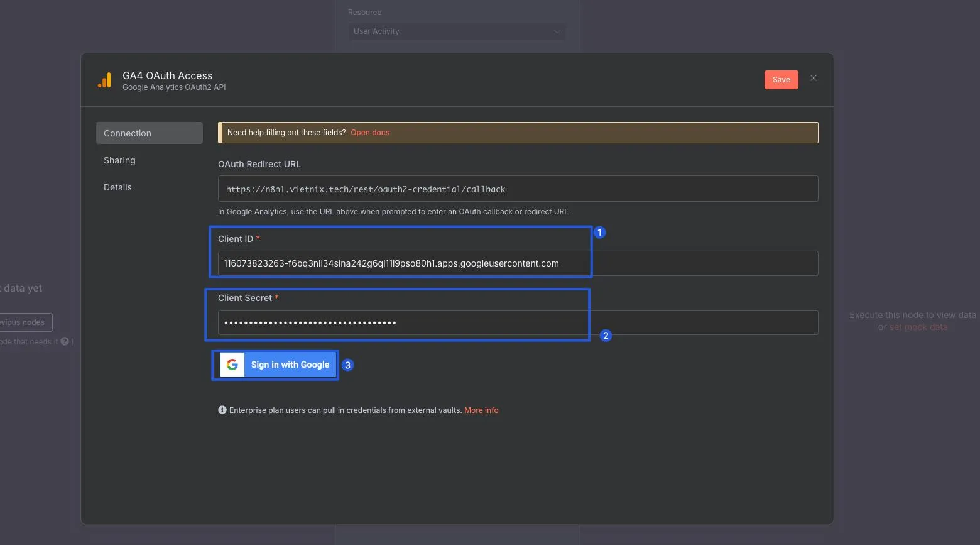Click 'Execute this node to view data' text
Screen dimensions: 980x545
point(913,315)
